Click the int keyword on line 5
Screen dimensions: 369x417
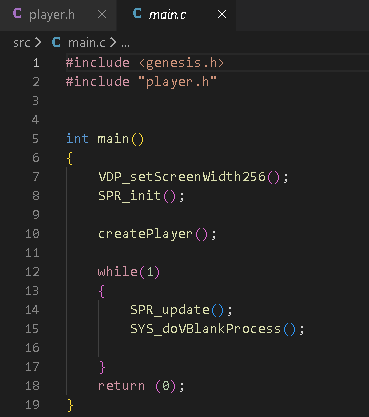coord(77,139)
